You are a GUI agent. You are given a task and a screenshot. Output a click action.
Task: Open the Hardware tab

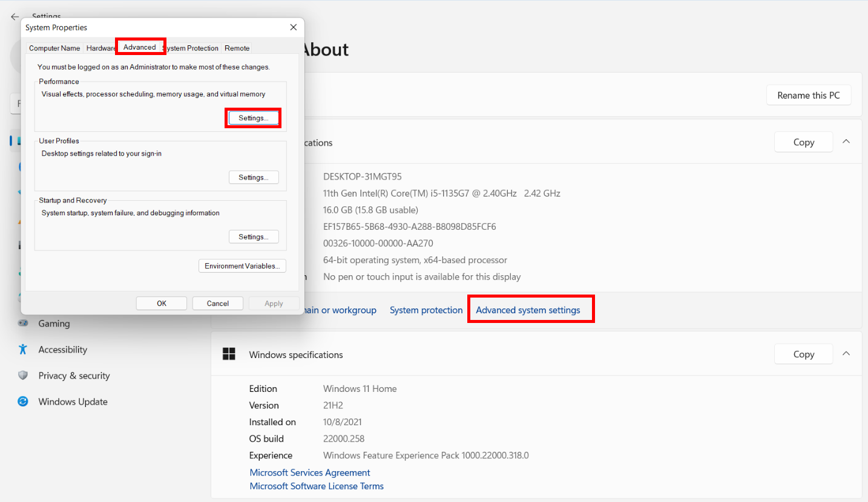click(x=100, y=48)
